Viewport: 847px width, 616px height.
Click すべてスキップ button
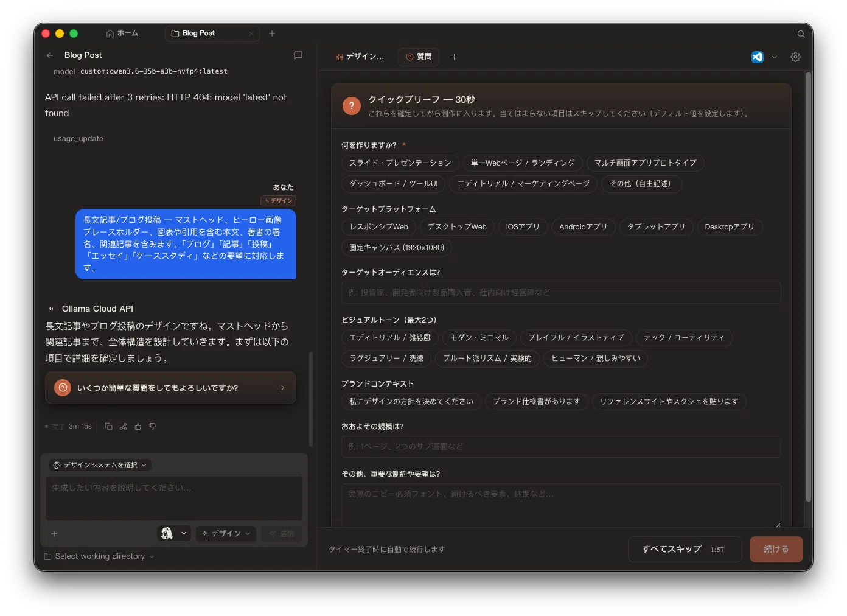click(x=685, y=549)
